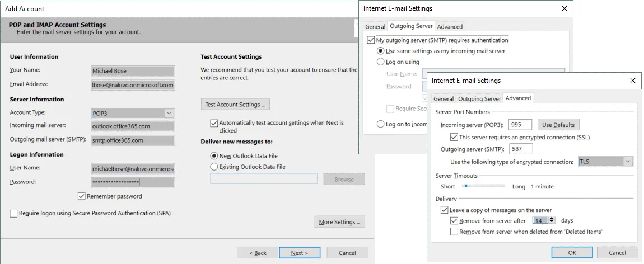Open More Settings dialog
This screenshot has width=644, height=264.
point(340,222)
